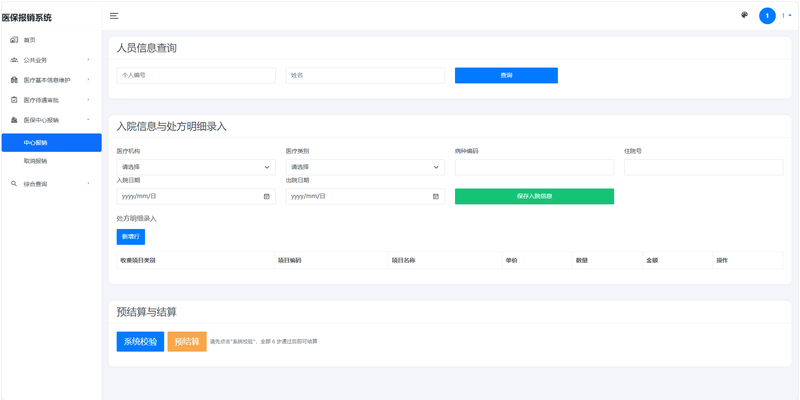The height and width of the screenshot is (400, 800).
Task: Open the 医疗类别 select dropdown
Action: click(365, 167)
